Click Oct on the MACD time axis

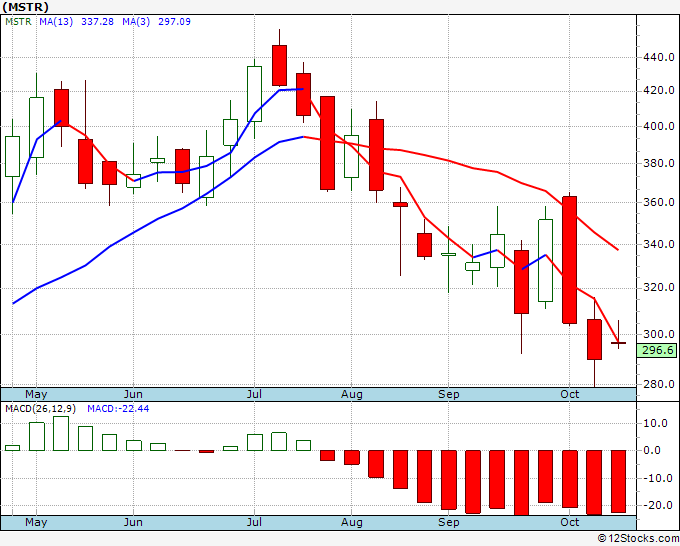click(569, 522)
